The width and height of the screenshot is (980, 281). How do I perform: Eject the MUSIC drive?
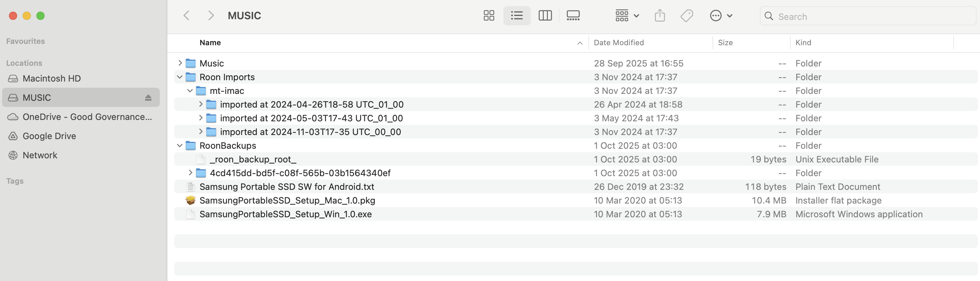(148, 98)
